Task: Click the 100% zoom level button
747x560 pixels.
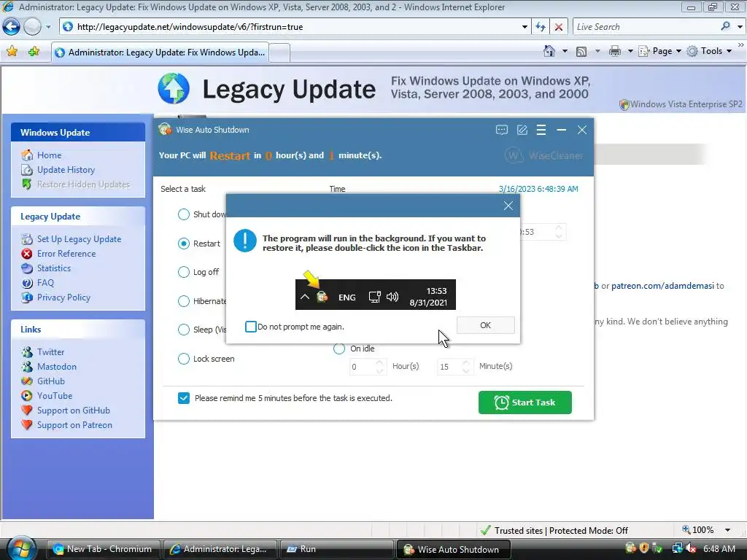Action: coord(698,530)
